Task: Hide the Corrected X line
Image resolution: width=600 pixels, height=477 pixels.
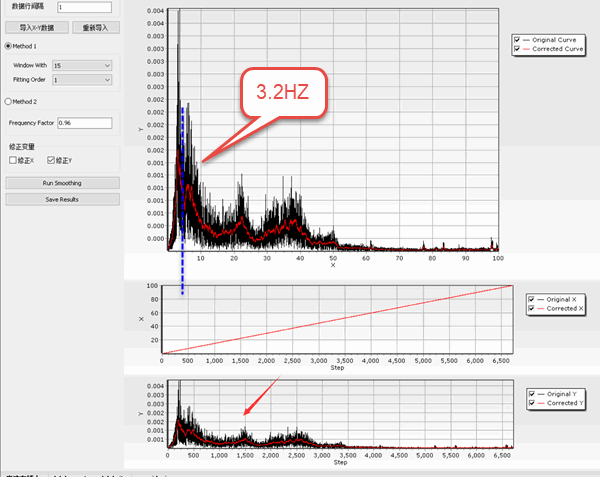Action: click(x=531, y=308)
